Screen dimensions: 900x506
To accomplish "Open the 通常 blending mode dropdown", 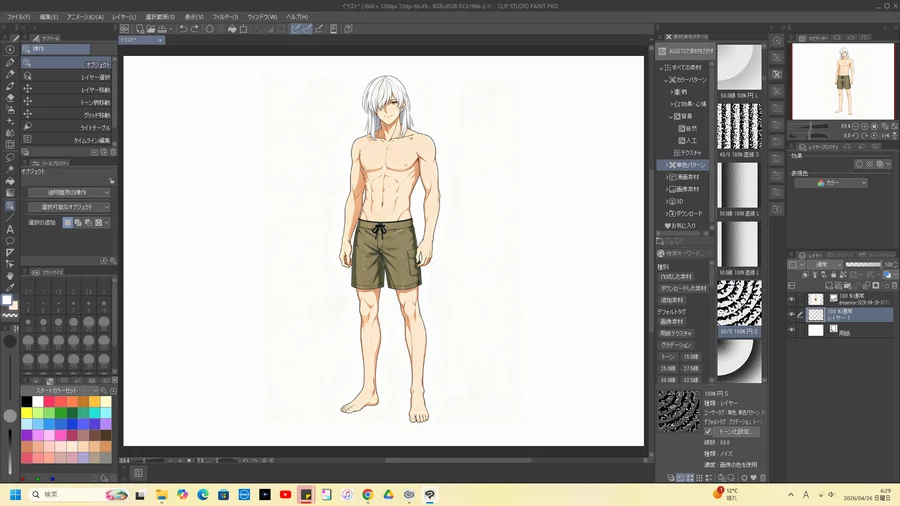I will [824, 264].
